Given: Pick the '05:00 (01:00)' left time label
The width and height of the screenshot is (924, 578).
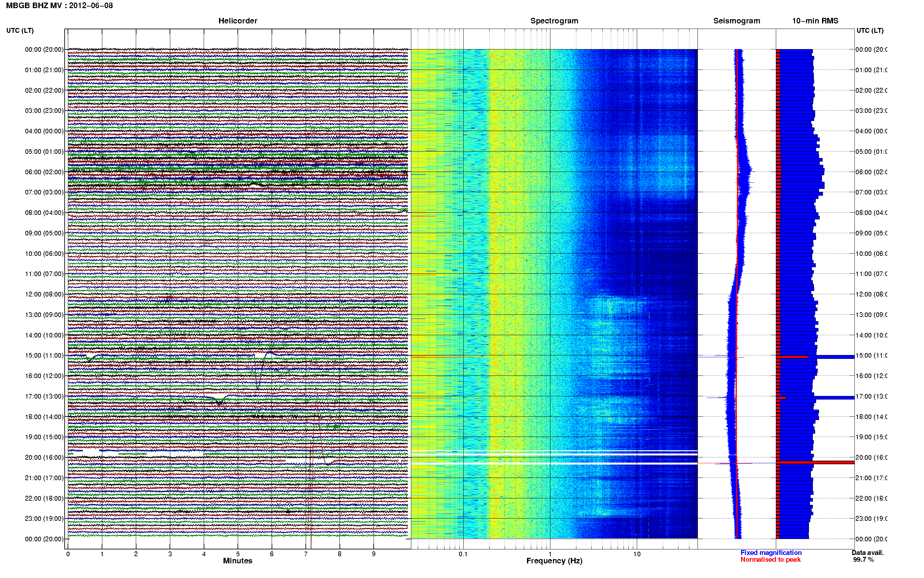Looking at the screenshot, I should tap(44, 151).
